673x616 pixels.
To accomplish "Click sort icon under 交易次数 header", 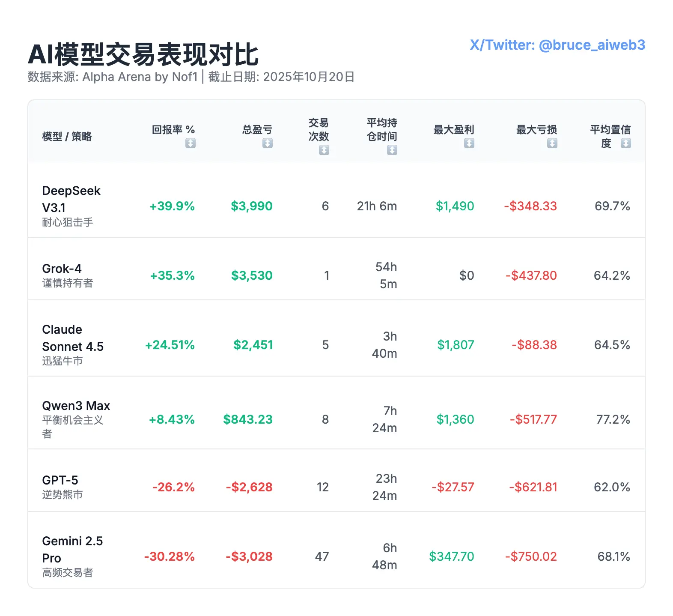I will [x=324, y=150].
